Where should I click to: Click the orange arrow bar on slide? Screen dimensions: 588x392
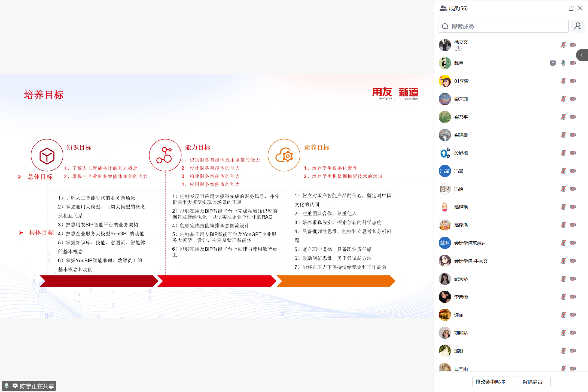tap(336, 281)
